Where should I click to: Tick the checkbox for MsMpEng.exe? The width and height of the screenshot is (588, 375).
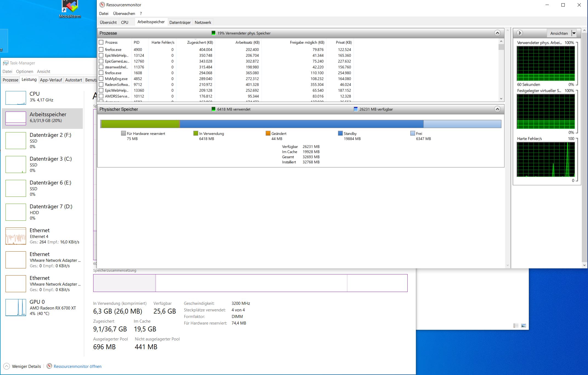101,79
